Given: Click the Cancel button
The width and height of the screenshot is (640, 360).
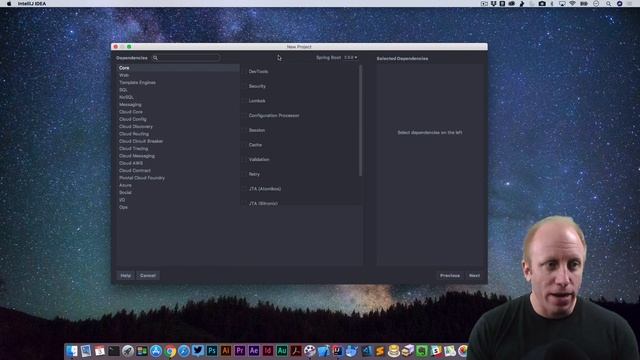Looking at the screenshot, I should pos(148,276).
